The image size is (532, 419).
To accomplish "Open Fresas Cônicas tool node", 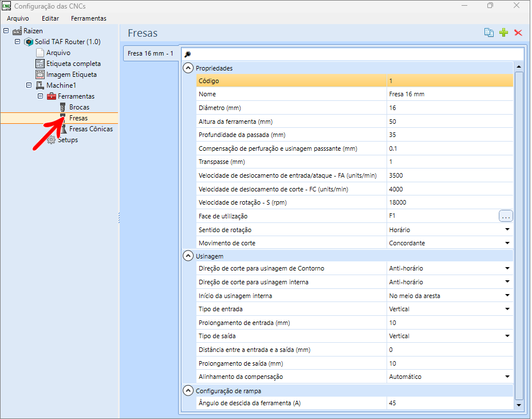I will pyautogui.click(x=91, y=129).
